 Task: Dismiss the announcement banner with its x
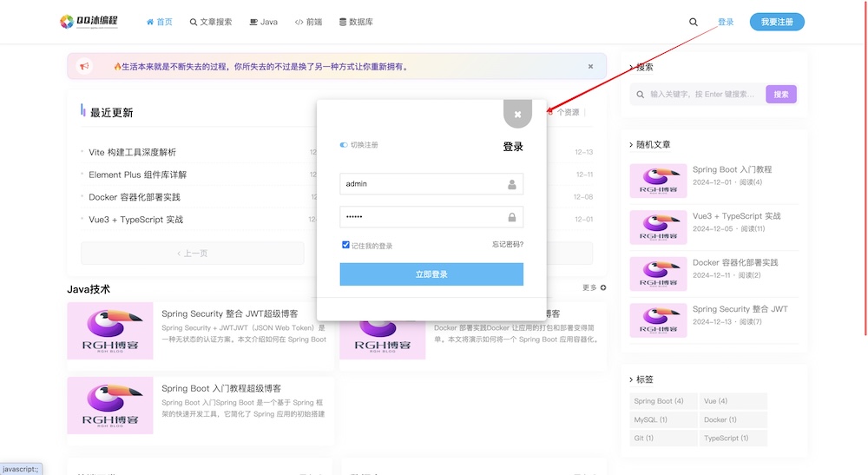tap(590, 67)
